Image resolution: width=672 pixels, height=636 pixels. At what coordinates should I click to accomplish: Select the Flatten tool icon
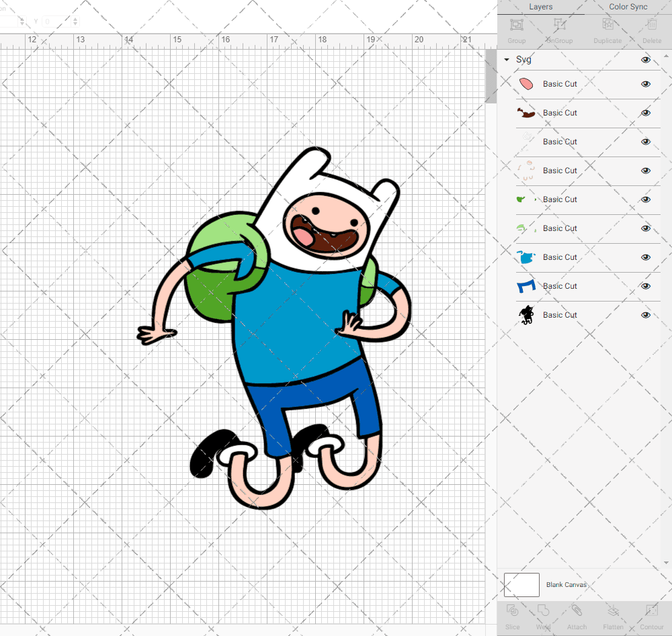[614, 610]
